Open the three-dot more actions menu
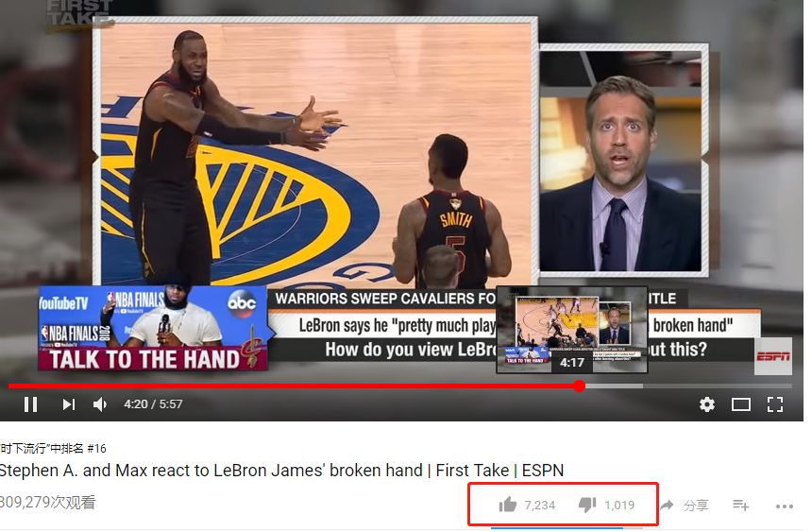 coord(785,506)
